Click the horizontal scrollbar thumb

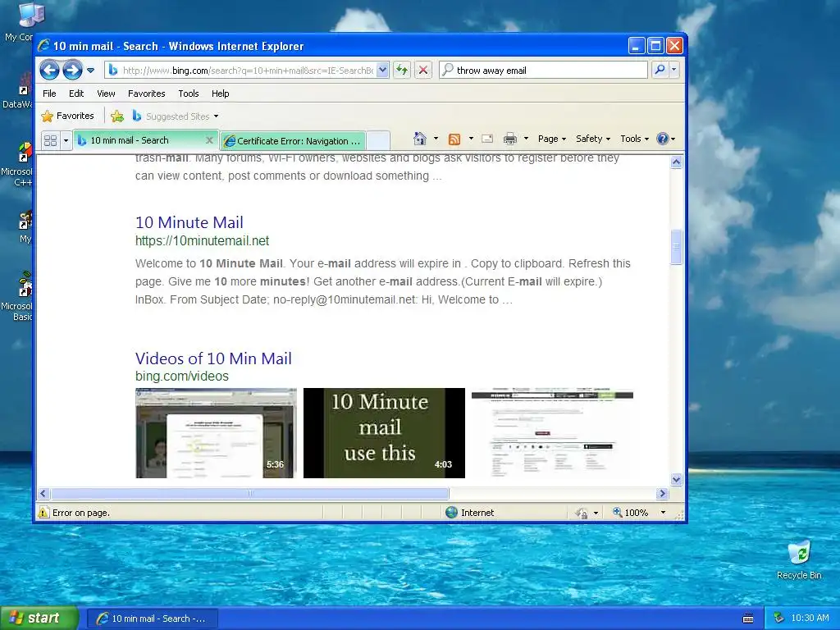tap(249, 493)
